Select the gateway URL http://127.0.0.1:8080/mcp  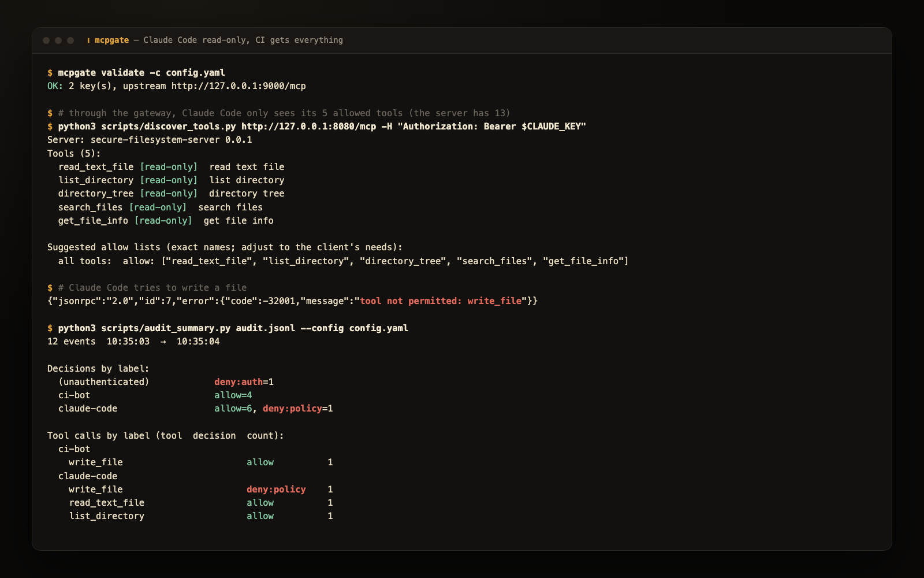pyautogui.click(x=309, y=127)
